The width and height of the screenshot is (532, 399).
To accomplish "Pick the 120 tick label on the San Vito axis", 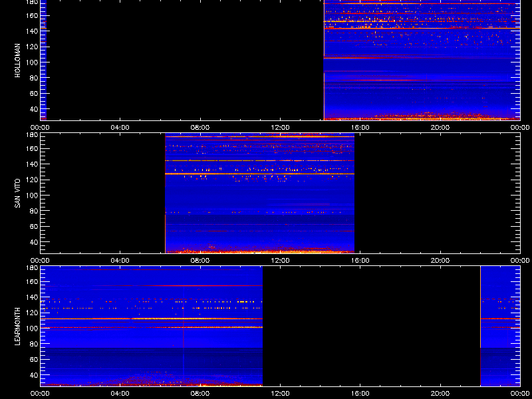I will [x=31, y=180].
